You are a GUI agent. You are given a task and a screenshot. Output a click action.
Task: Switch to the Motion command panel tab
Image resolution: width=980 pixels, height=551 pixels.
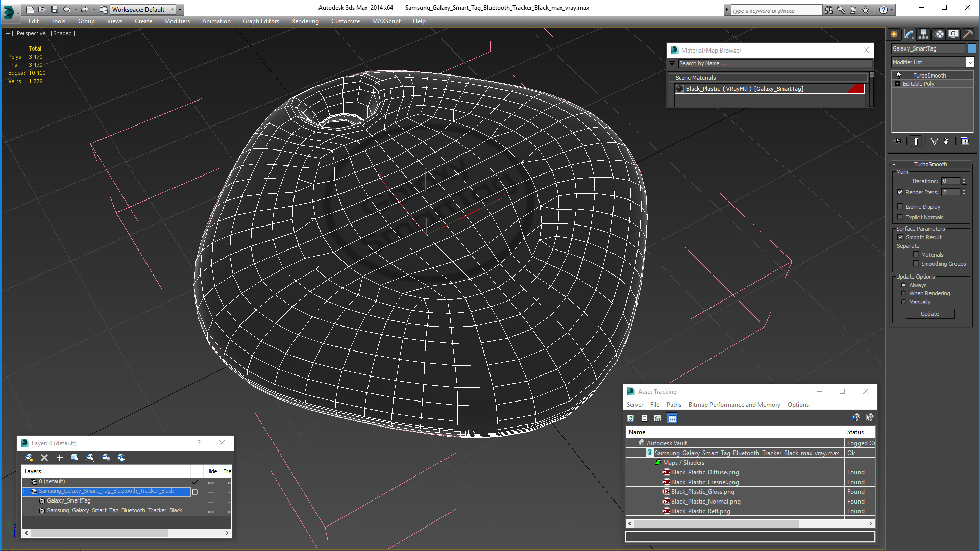tap(939, 34)
